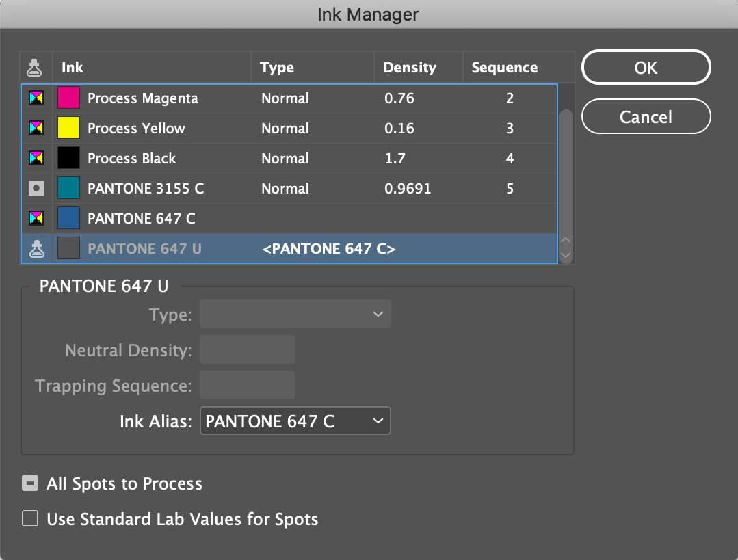Click density value 1.7
Screen dimensions: 738x560
395,159
